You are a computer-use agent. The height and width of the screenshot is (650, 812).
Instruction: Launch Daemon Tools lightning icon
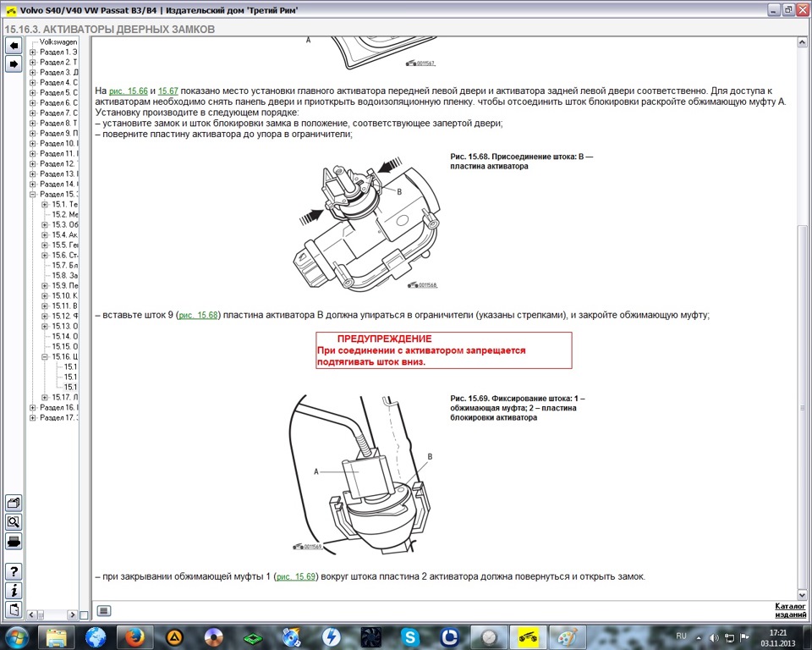click(332, 637)
